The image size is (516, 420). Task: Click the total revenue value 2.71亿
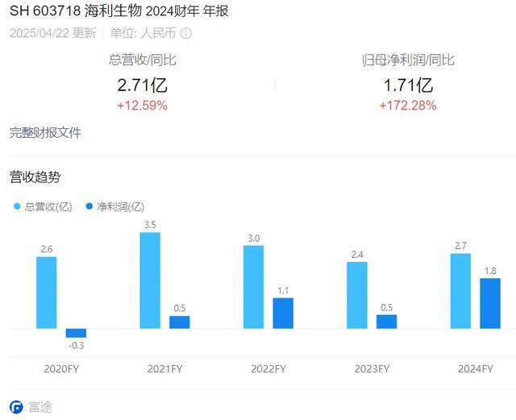(143, 85)
